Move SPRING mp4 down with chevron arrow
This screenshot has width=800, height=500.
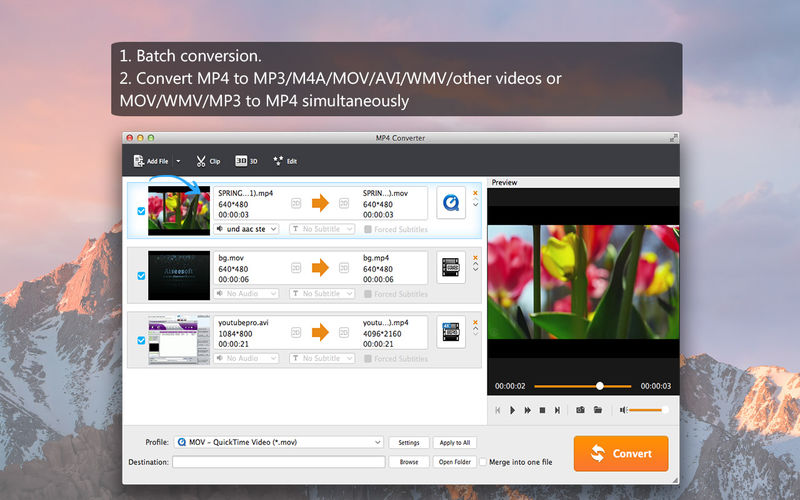[476, 205]
